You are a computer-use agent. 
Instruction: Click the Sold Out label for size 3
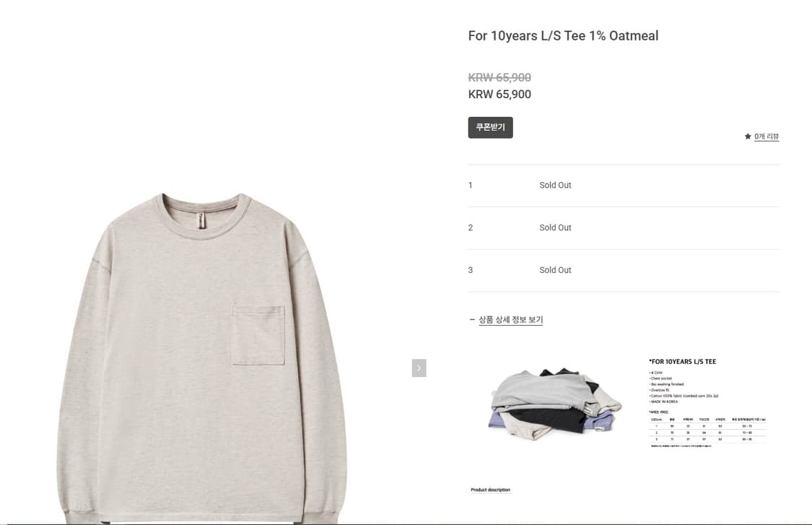point(555,270)
